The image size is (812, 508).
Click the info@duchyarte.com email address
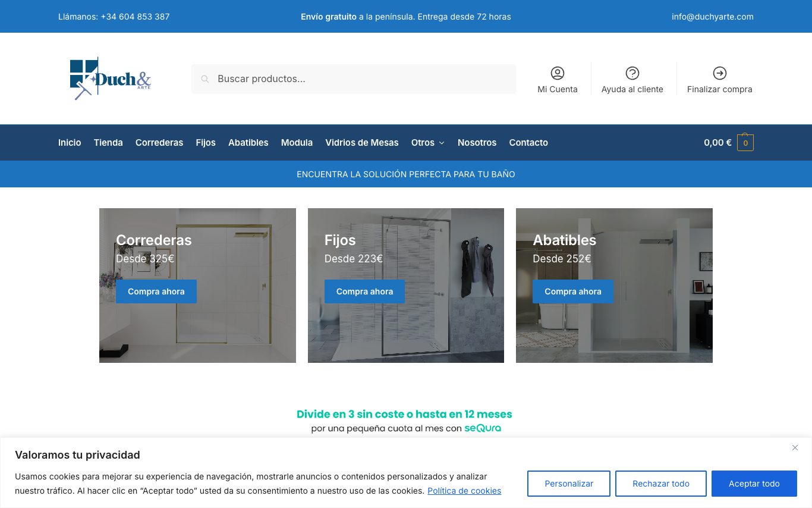[x=713, y=17]
